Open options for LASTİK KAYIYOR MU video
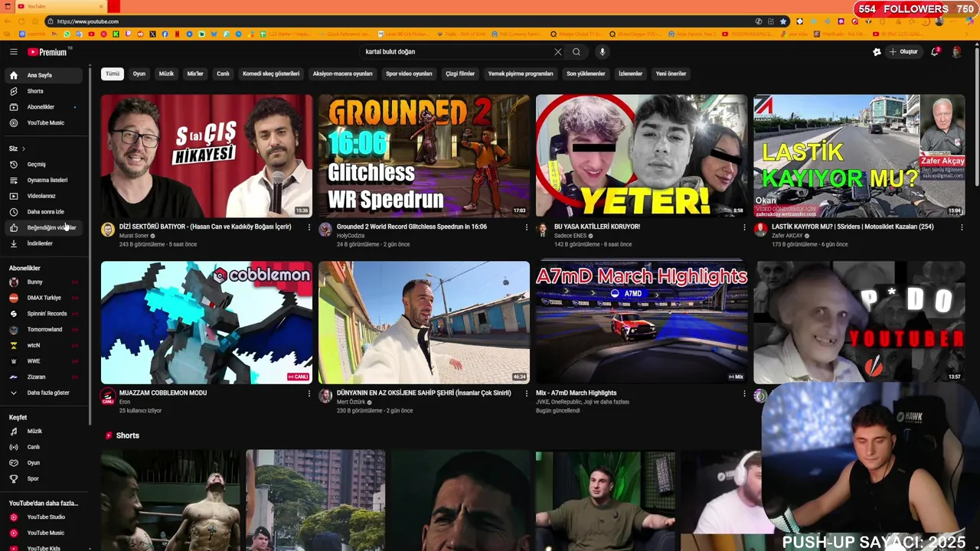Viewport: 980px width, 551px height. pos(962,227)
